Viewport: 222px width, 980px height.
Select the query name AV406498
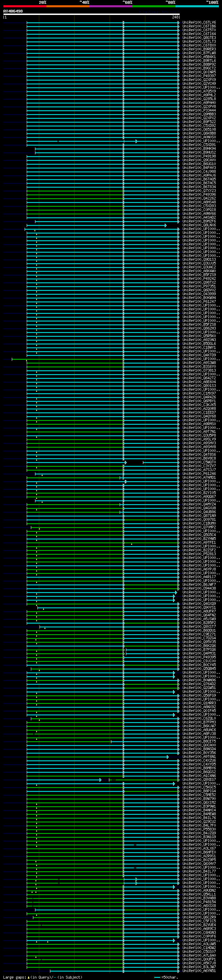[x=13, y=11]
